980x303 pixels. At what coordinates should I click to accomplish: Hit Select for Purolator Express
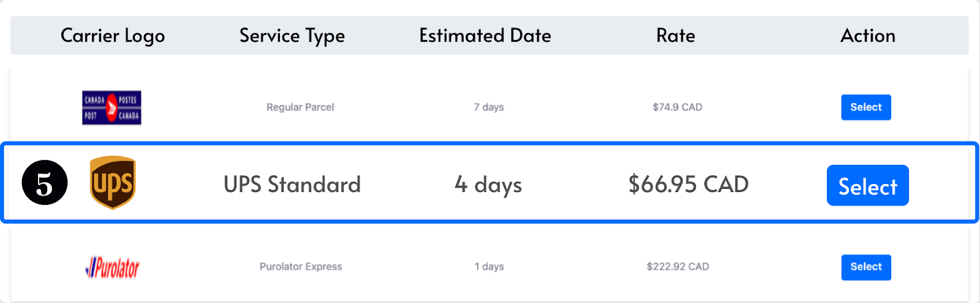point(865,267)
